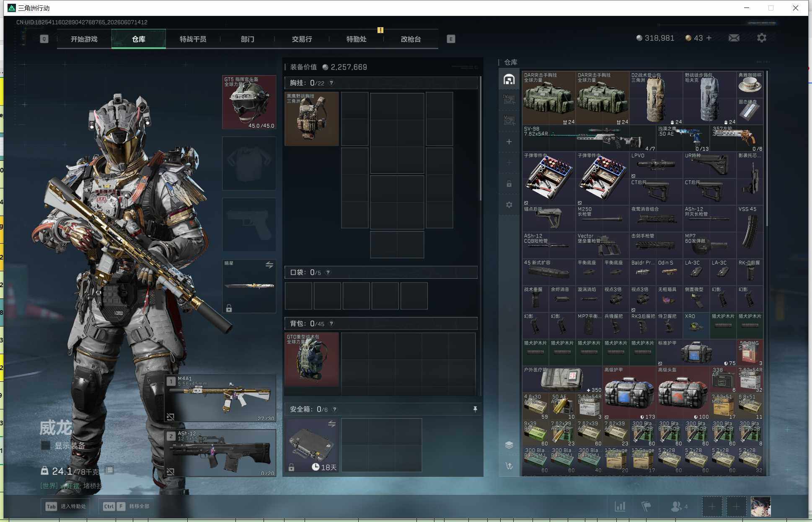
Task: Click the warehouse sidebar lock icon
Action: pyautogui.click(x=509, y=184)
